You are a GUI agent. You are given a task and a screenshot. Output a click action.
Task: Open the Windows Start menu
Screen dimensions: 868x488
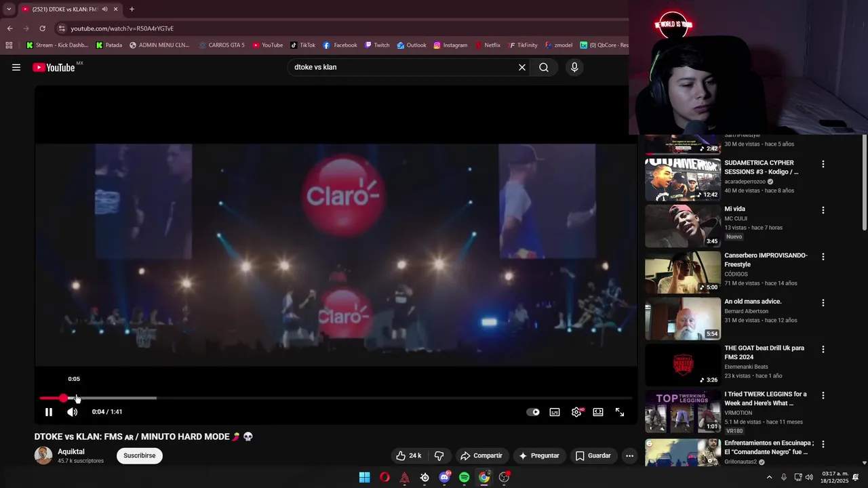[x=364, y=477]
